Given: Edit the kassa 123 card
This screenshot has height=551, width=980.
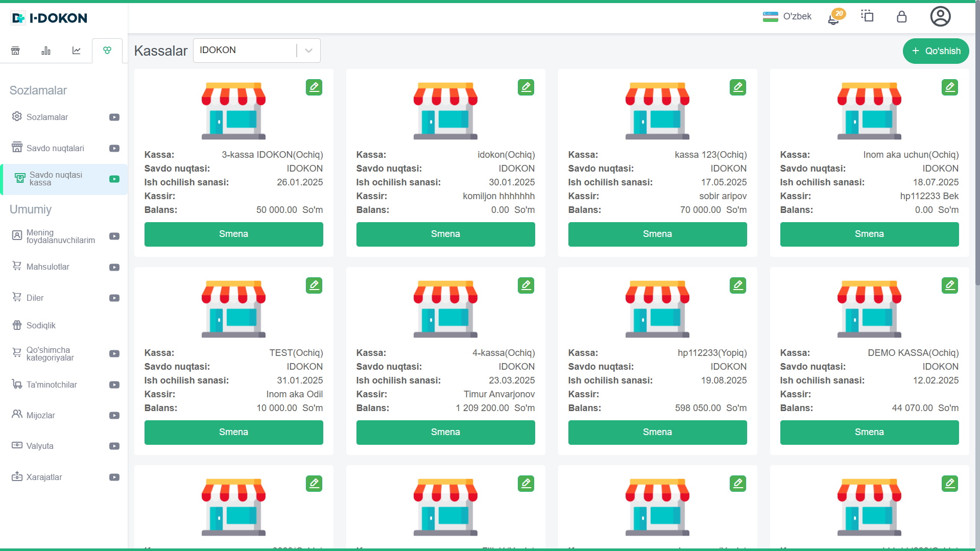Looking at the screenshot, I should [737, 87].
